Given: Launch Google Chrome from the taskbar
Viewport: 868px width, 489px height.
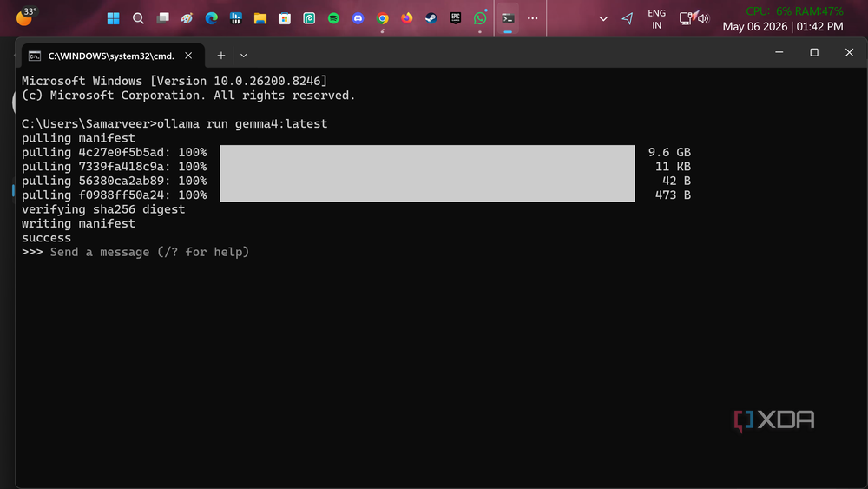Looking at the screenshot, I should coord(383,18).
